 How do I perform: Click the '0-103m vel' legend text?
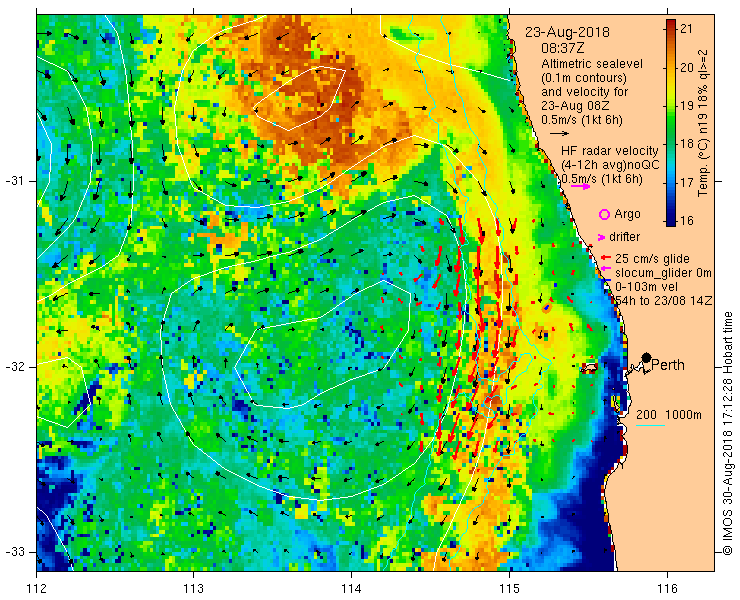(646, 287)
